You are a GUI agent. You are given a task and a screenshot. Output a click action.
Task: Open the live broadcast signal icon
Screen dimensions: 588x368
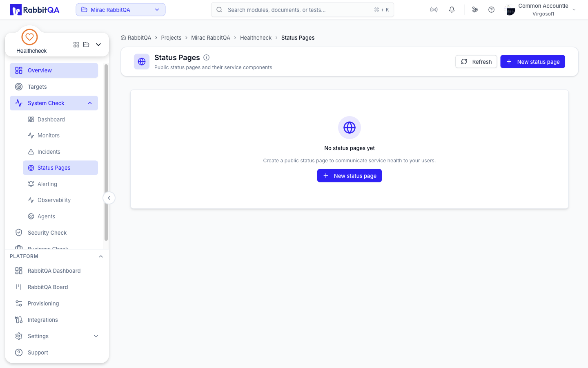434,10
